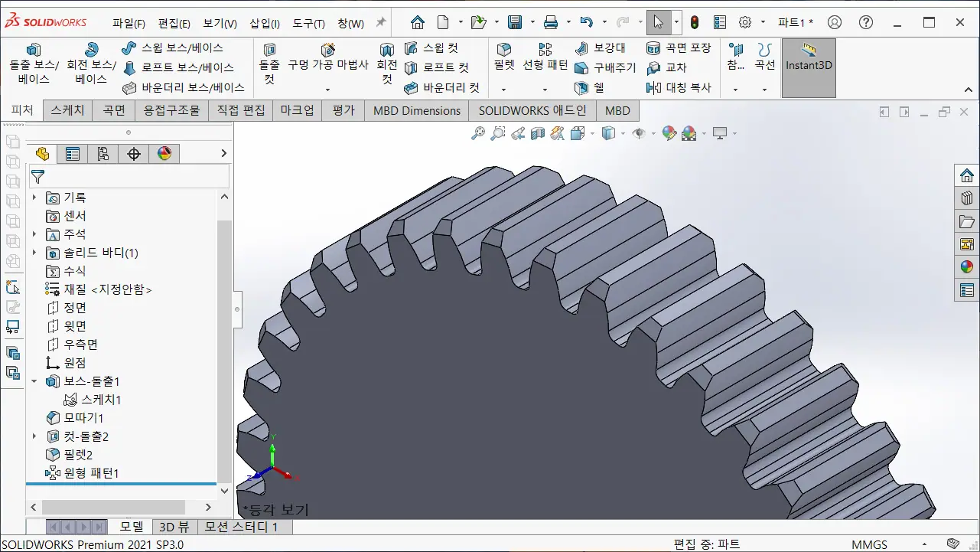Switch to the ConfigurationManager tab
The height and width of the screenshot is (552, 980).
tap(103, 154)
